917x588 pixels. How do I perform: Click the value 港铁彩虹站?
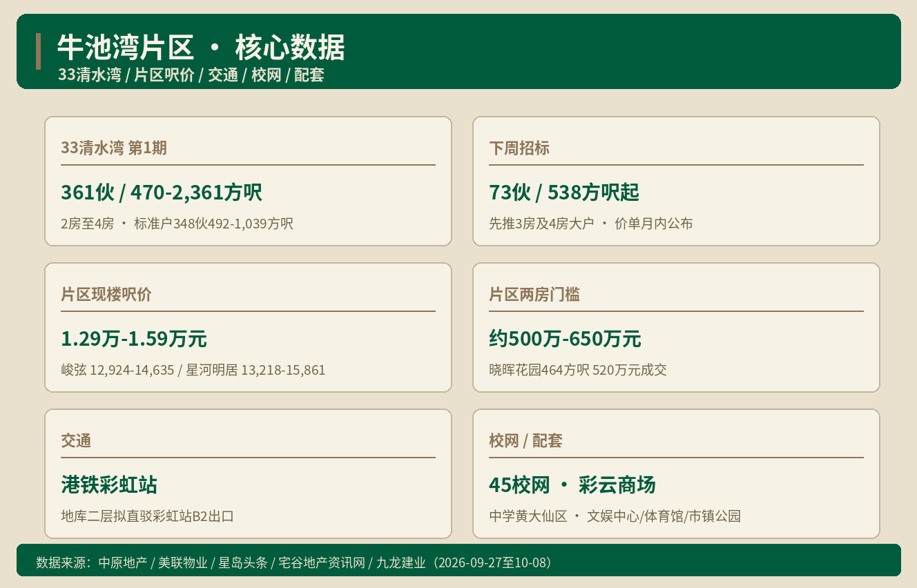pos(109,484)
